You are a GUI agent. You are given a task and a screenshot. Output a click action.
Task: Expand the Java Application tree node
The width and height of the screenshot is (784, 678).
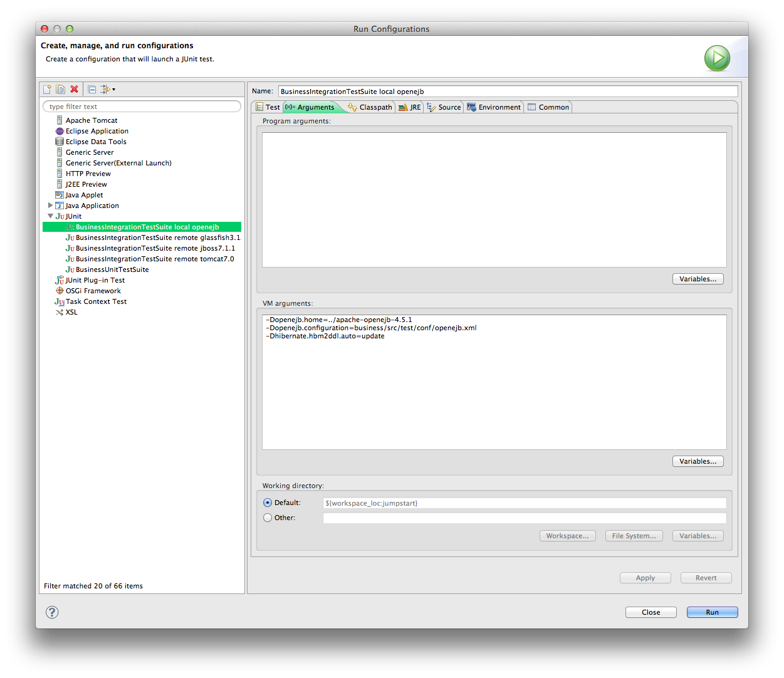point(51,206)
